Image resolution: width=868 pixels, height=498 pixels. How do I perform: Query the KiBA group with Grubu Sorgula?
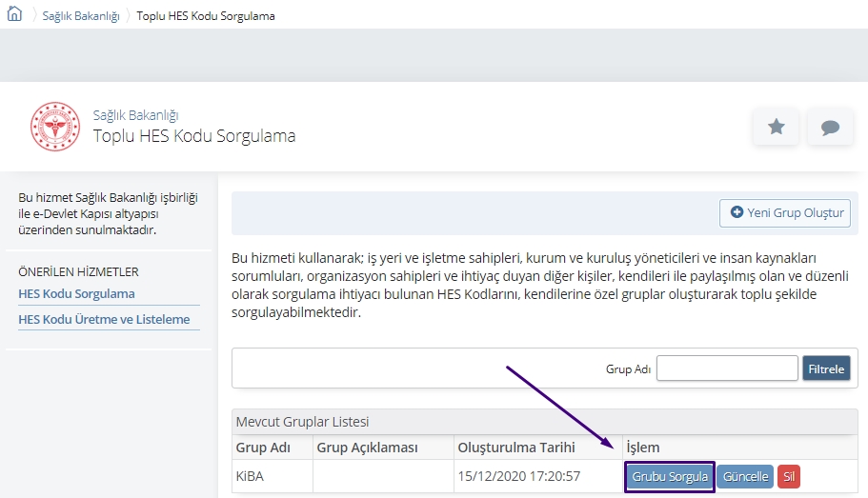670,477
